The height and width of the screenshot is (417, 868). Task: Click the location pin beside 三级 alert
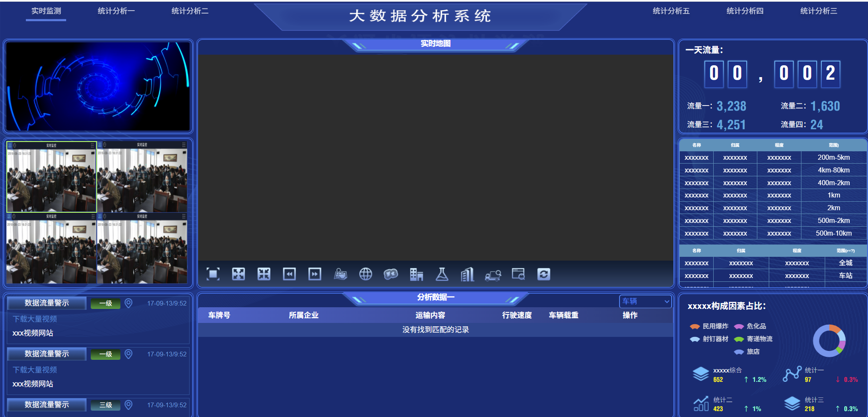click(128, 405)
